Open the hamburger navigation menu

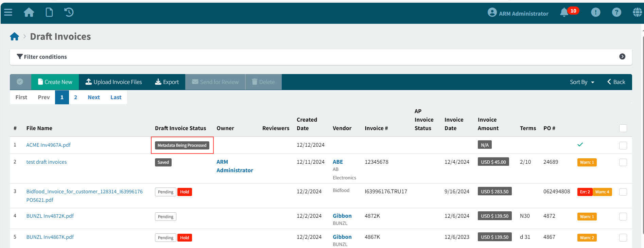8,13
